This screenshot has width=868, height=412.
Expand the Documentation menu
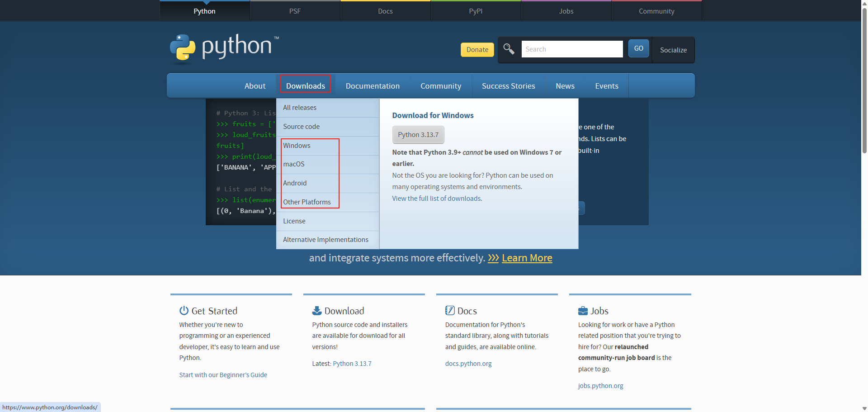coord(373,85)
